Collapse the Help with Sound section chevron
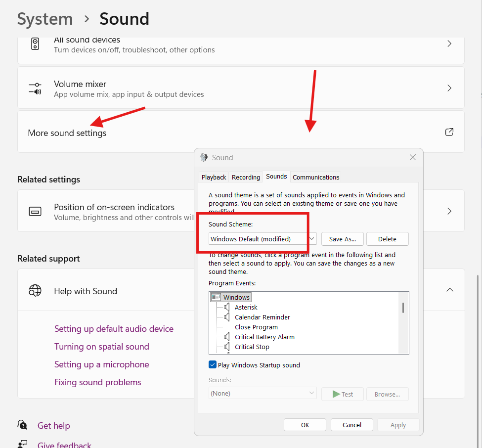482x448 pixels. click(449, 290)
